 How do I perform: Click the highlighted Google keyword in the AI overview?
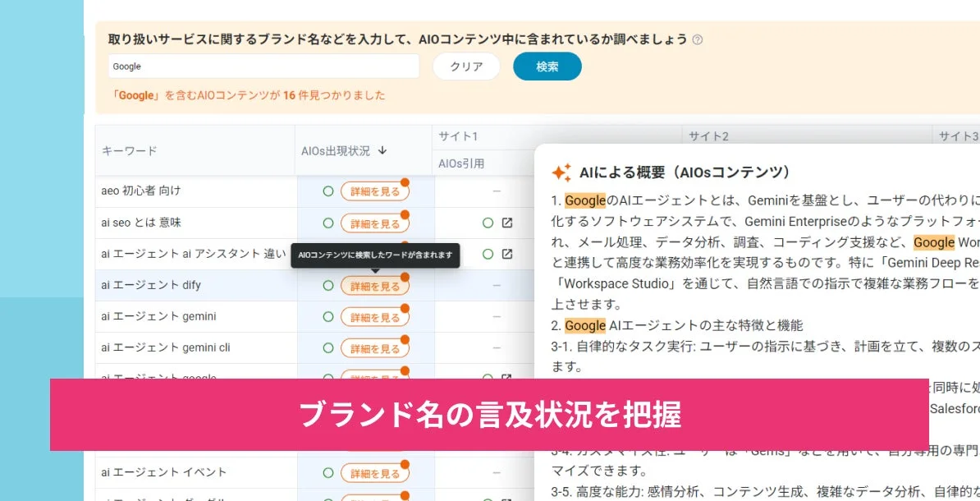tap(586, 200)
